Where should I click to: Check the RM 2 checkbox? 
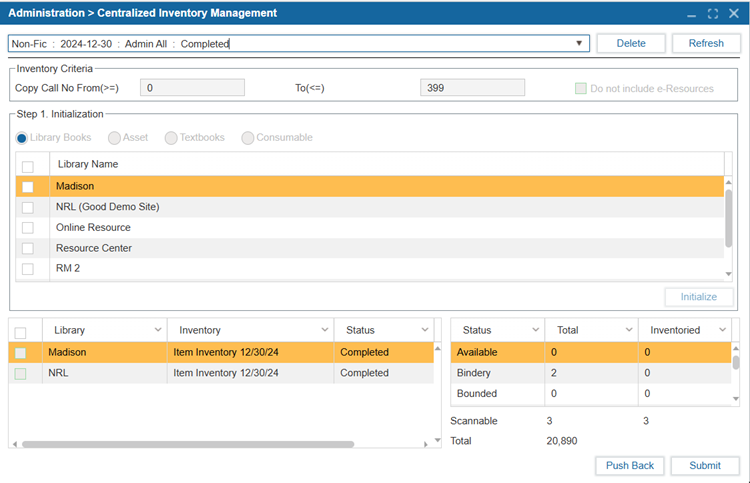coord(28,269)
